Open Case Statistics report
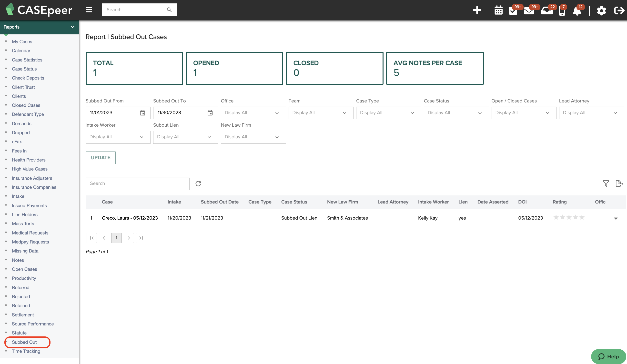Screen dimensions: 627x364 click(27, 60)
